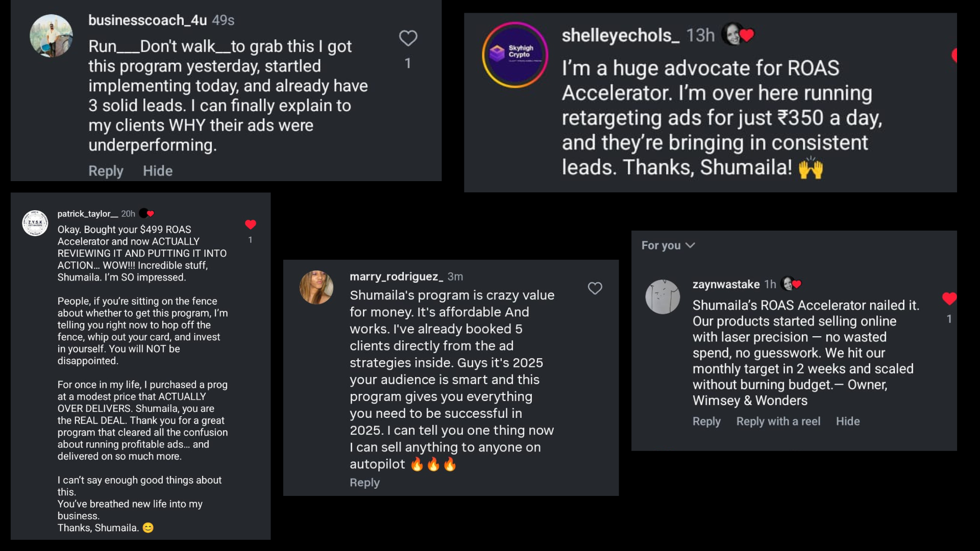Viewport: 980px width, 551px height.
Task: Unlike patrick_taylor_'s comment red heart
Action: tap(250, 224)
